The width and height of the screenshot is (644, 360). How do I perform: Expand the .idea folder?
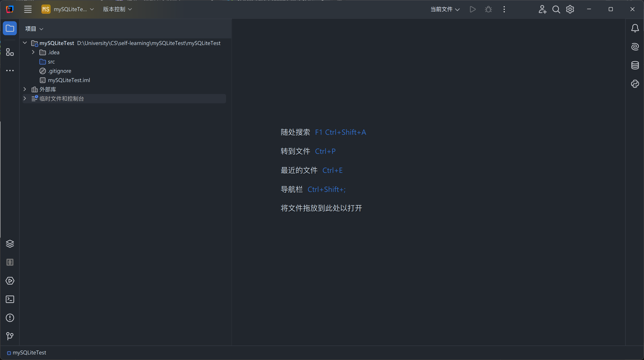coord(33,52)
